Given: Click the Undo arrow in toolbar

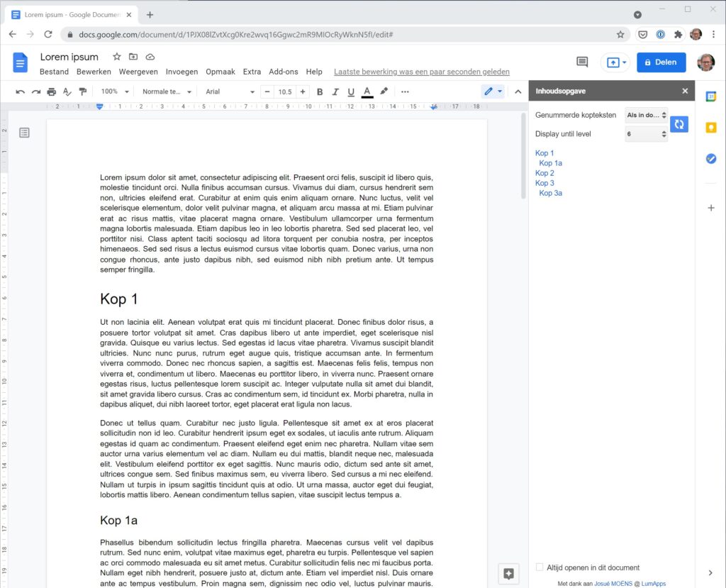Looking at the screenshot, I should pyautogui.click(x=20, y=91).
